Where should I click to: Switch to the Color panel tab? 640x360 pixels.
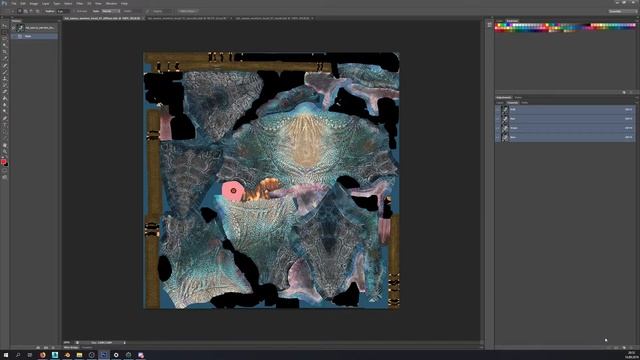pos(500,20)
